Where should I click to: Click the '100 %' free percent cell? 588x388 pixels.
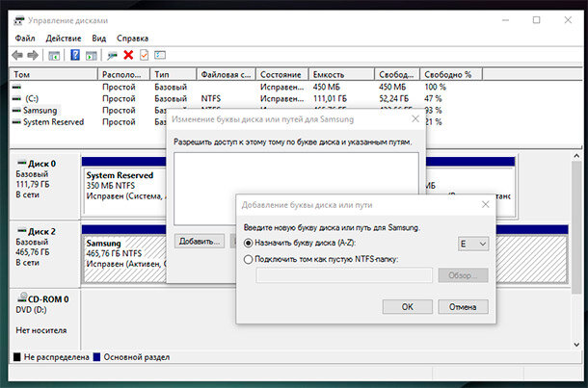436,87
